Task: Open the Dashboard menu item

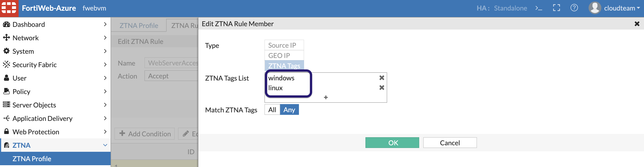Action: (56, 24)
